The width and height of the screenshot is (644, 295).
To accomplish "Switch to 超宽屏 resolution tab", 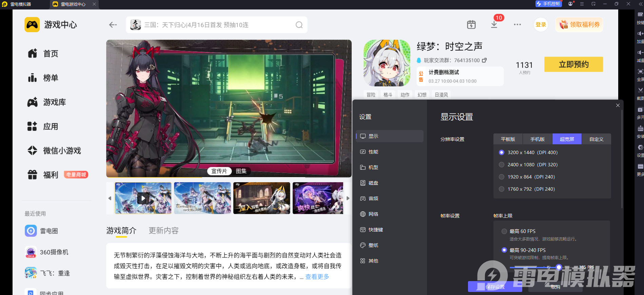I will point(567,139).
